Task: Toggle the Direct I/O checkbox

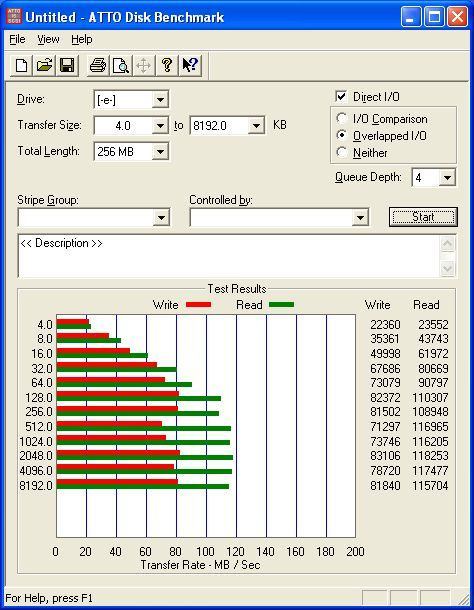Action: (341, 96)
